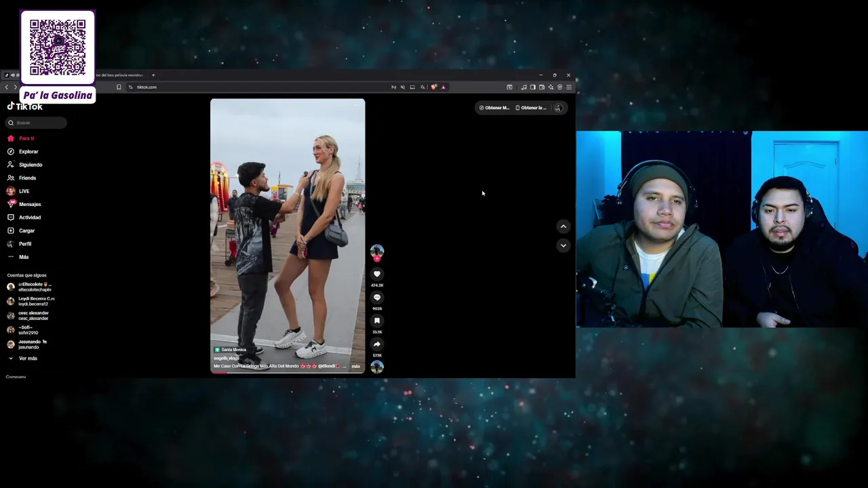Share the video with arrow icon
Viewport: 868px width, 488px height.
coord(377,344)
